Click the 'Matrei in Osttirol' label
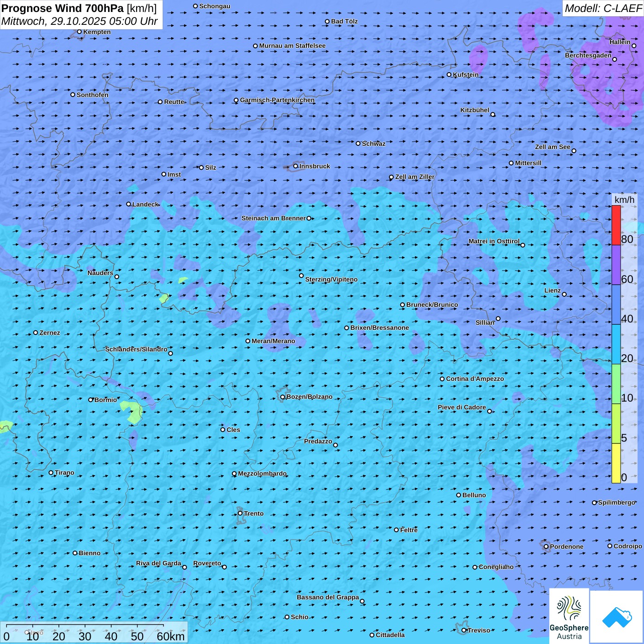 pos(494,241)
